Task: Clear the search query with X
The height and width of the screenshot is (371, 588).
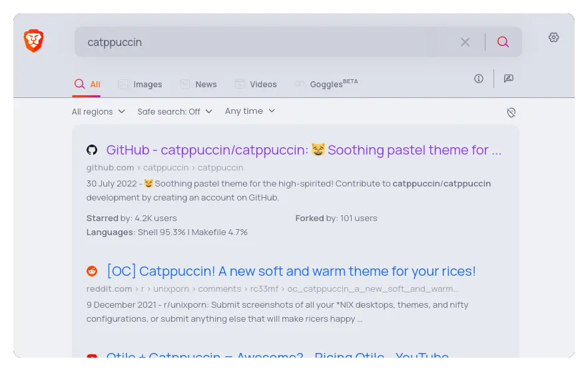Action: pyautogui.click(x=465, y=42)
